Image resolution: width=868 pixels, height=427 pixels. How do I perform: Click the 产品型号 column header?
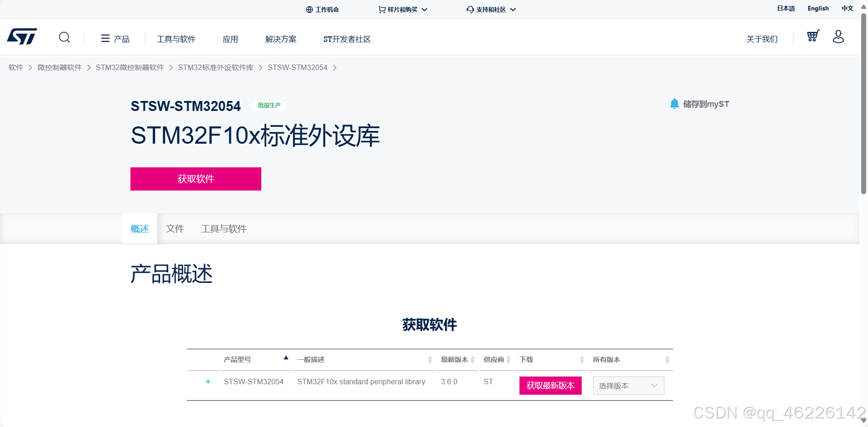[x=237, y=360]
